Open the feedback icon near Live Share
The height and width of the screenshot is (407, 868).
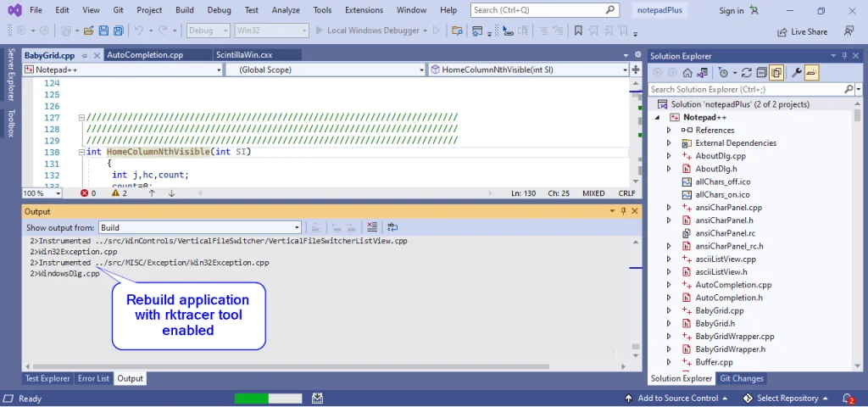[x=849, y=31]
